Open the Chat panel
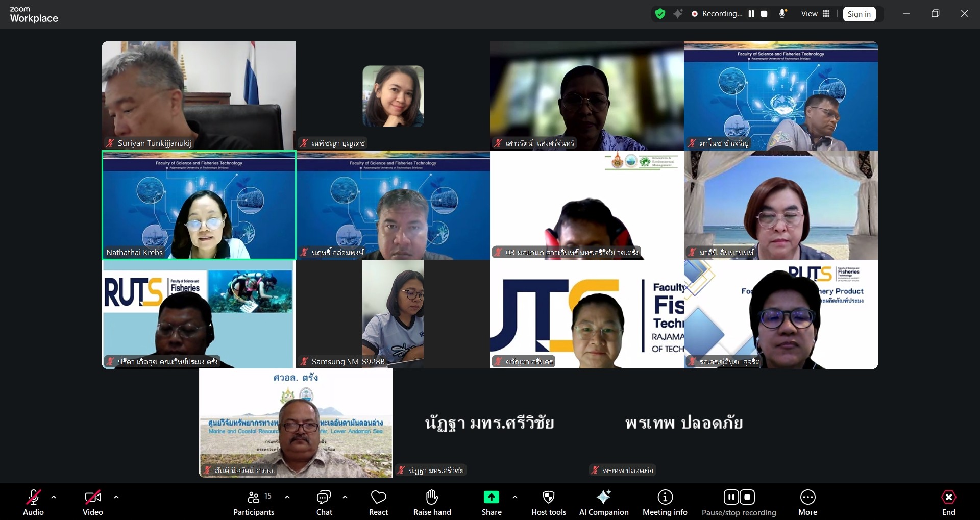The width and height of the screenshot is (980, 520). tap(324, 503)
